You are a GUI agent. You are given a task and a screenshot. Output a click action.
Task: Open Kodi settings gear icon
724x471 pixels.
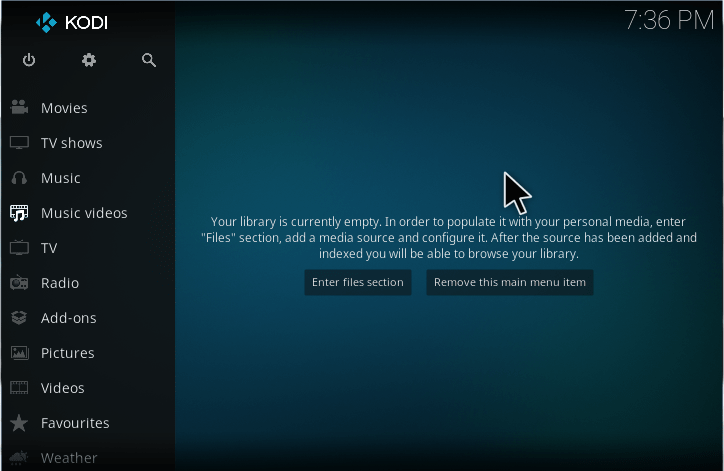pyautogui.click(x=89, y=60)
